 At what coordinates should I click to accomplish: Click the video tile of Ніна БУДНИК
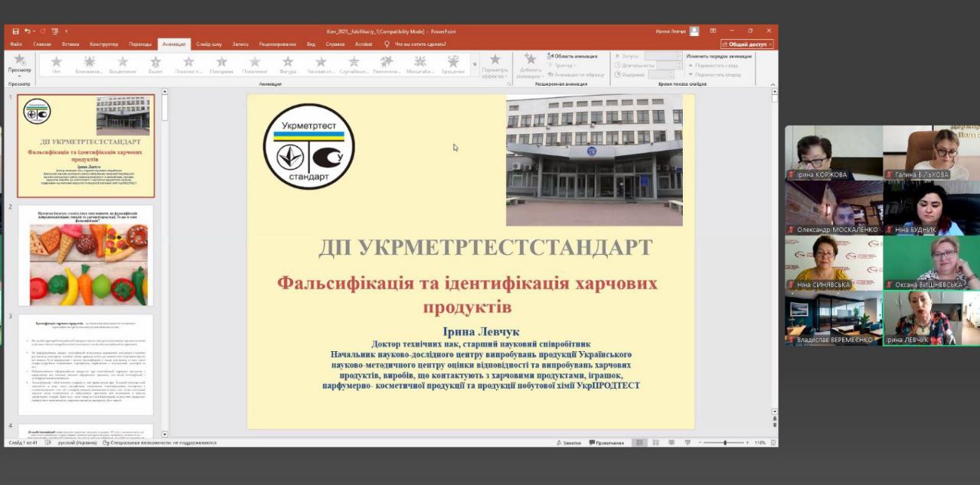(931, 208)
